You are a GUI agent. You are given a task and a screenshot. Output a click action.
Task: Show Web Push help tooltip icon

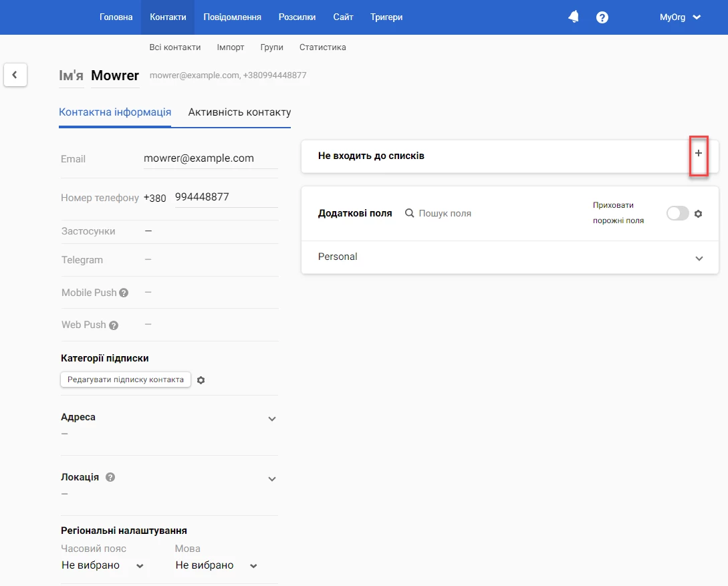(113, 325)
